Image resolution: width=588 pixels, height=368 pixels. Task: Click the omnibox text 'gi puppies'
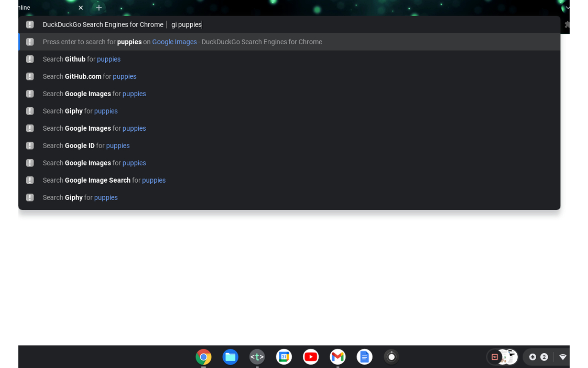click(x=187, y=24)
